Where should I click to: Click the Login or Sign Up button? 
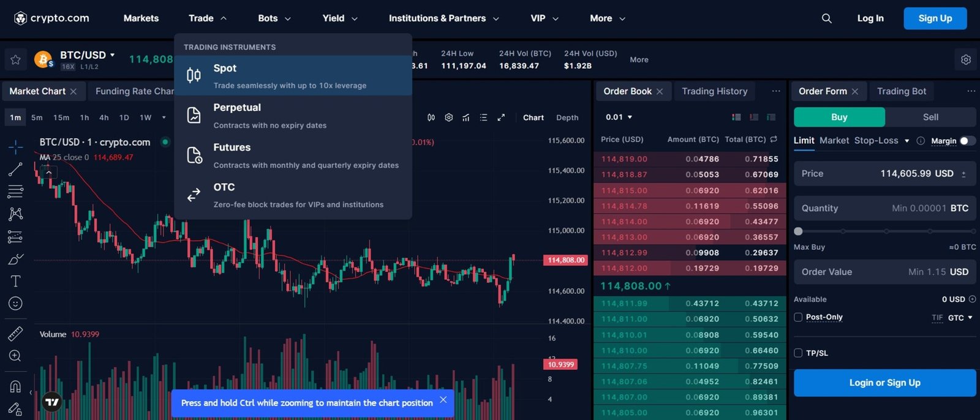[884, 383]
